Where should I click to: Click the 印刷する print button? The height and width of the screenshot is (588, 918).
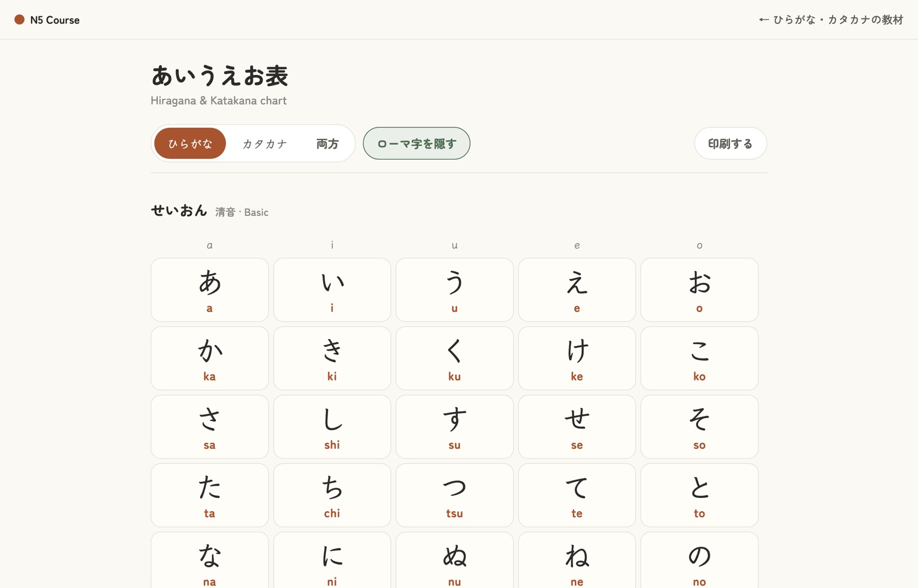pyautogui.click(x=730, y=143)
